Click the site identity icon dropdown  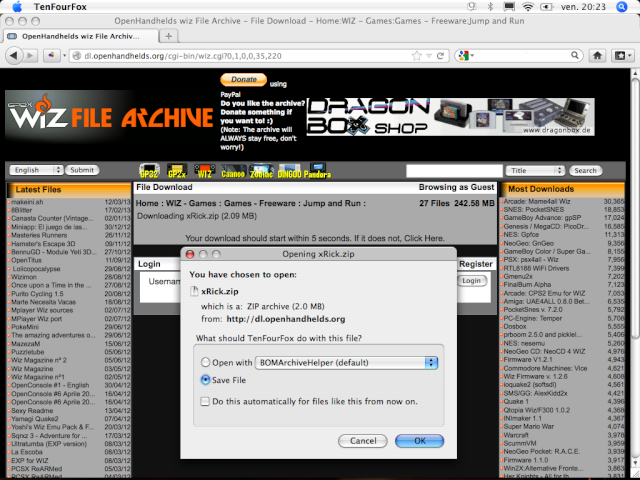[x=54, y=56]
